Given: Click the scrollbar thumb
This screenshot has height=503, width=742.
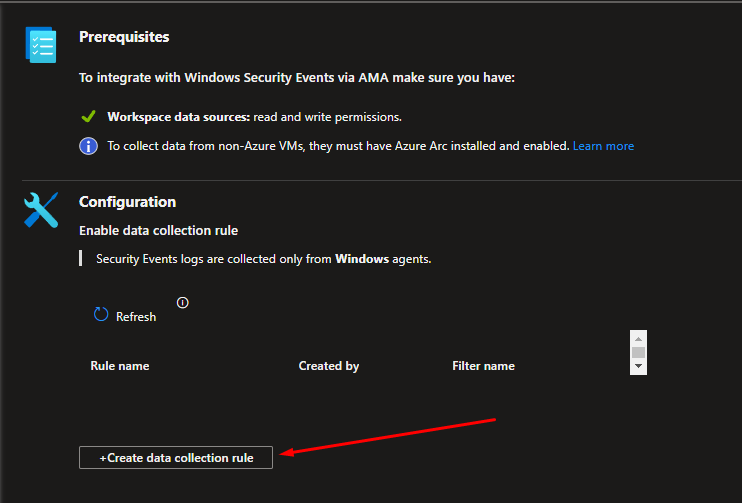Looking at the screenshot, I should tap(638, 353).
